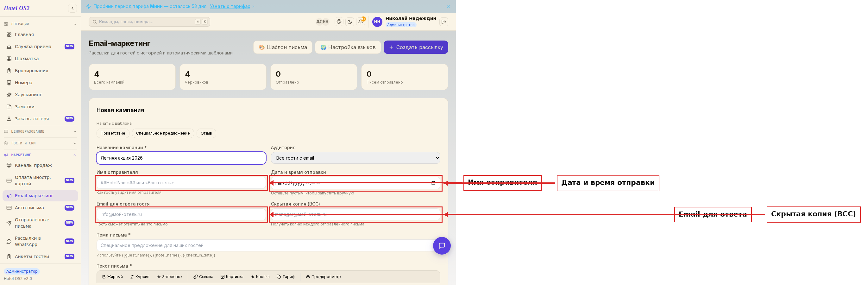Open Номера icon in the sidebar
868x285 pixels.
(x=9, y=83)
